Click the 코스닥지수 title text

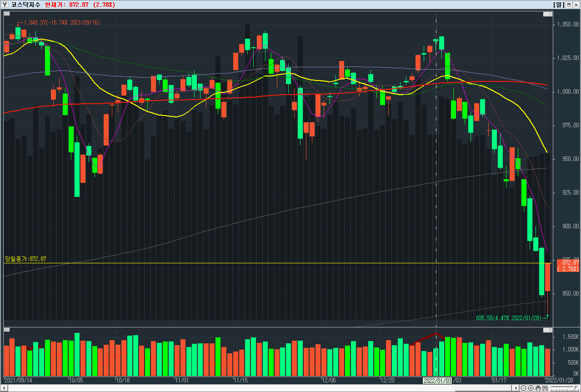click(26, 5)
